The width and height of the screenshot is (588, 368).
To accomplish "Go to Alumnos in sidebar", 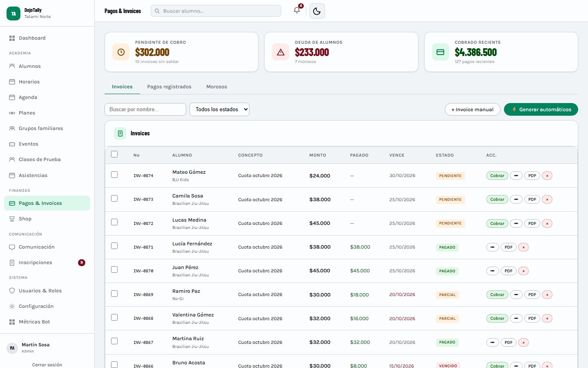I will pyautogui.click(x=47, y=66).
